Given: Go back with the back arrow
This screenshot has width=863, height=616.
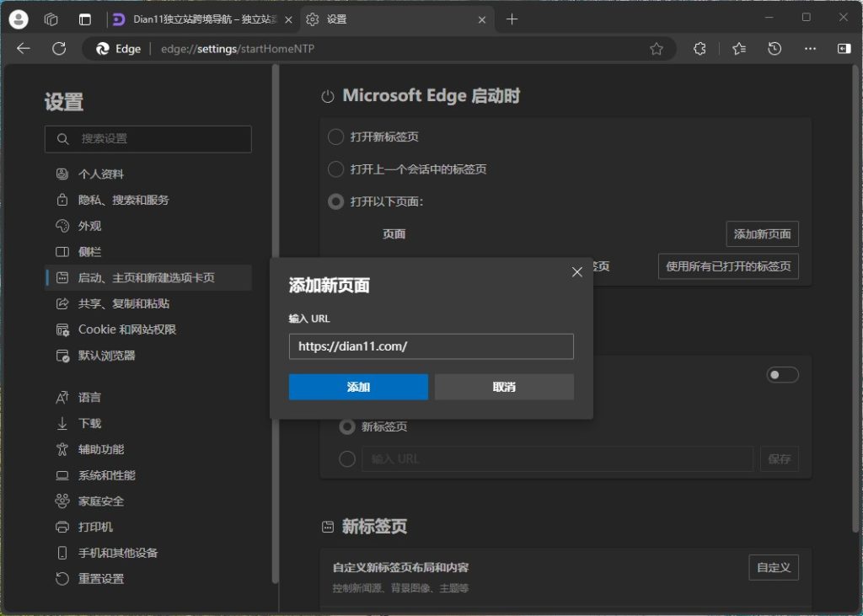Looking at the screenshot, I should [x=23, y=48].
